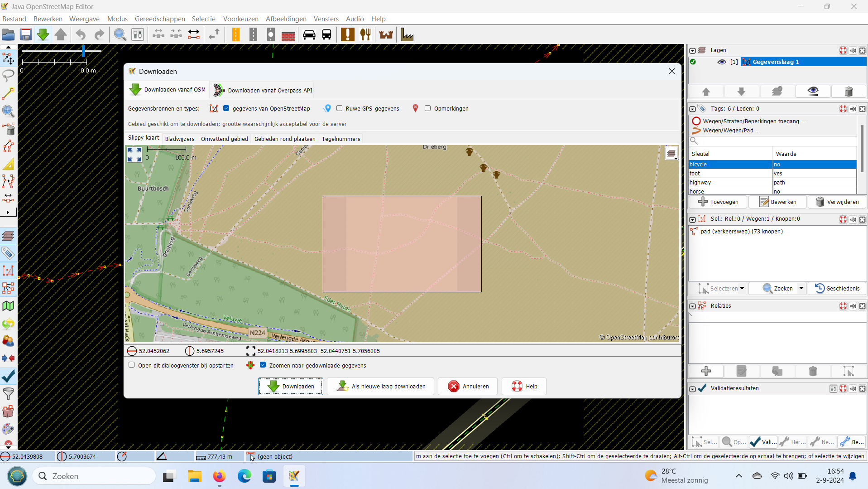Click Toevoegen tag button
Viewport: 868px width, 489px height.
pyautogui.click(x=718, y=202)
